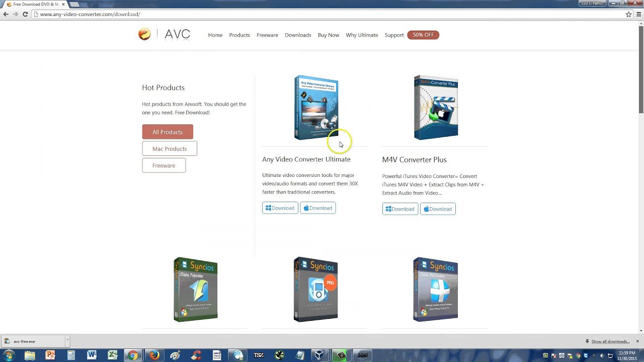This screenshot has height=362, width=644.
Task: Click the browser forward arrow
Action: tap(16, 14)
